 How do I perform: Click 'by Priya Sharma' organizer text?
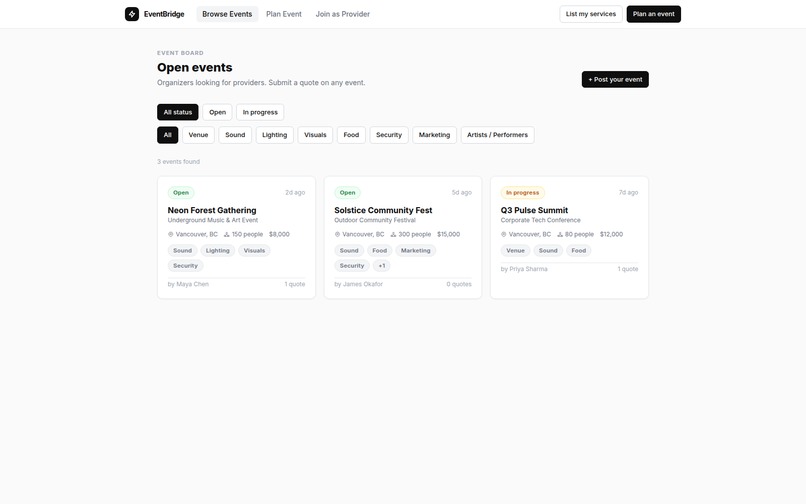(524, 269)
